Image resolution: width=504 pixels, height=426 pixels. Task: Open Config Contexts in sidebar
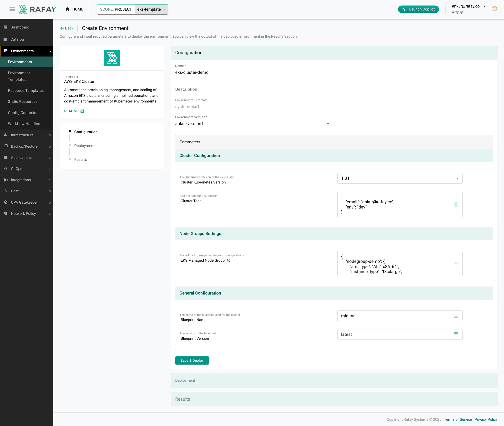point(26,112)
